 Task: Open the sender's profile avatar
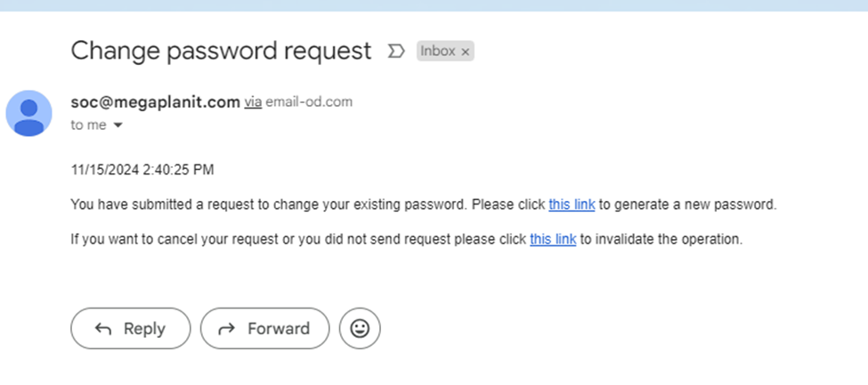click(29, 113)
